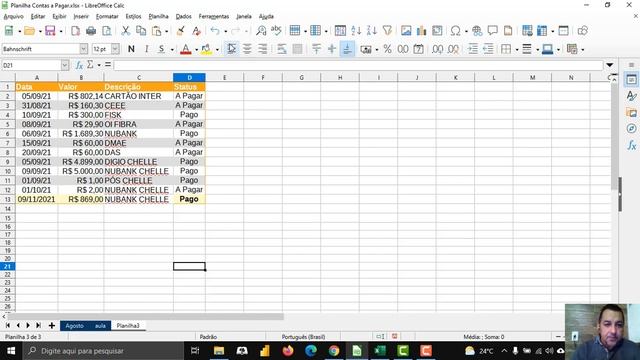The height and width of the screenshot is (360, 640).
Task: Switch to the aula sheet tab
Action: coord(100,325)
